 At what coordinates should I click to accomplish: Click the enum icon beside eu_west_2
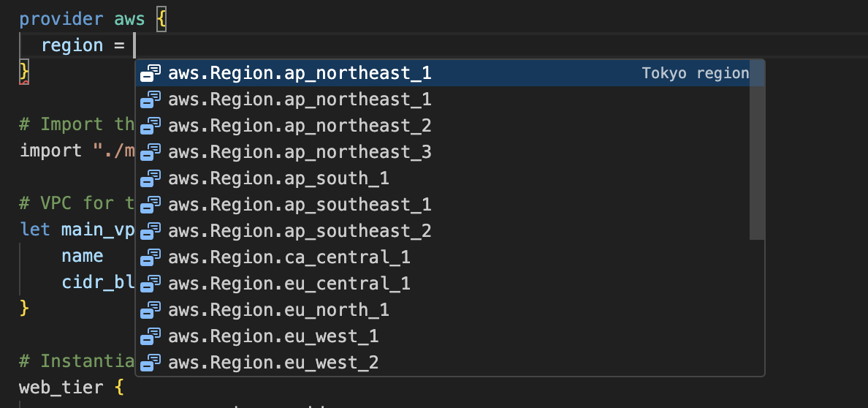click(151, 363)
